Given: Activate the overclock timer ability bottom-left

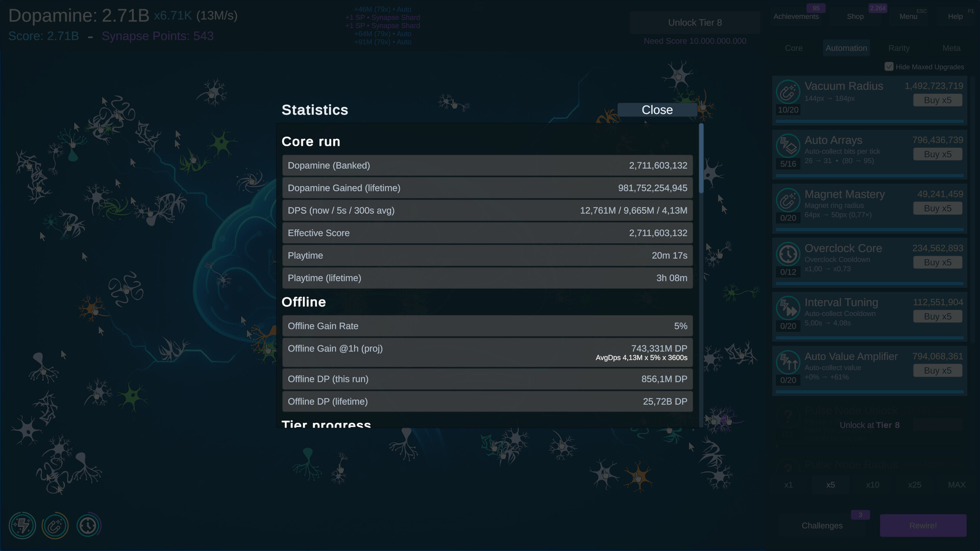Looking at the screenshot, I should point(89,525).
